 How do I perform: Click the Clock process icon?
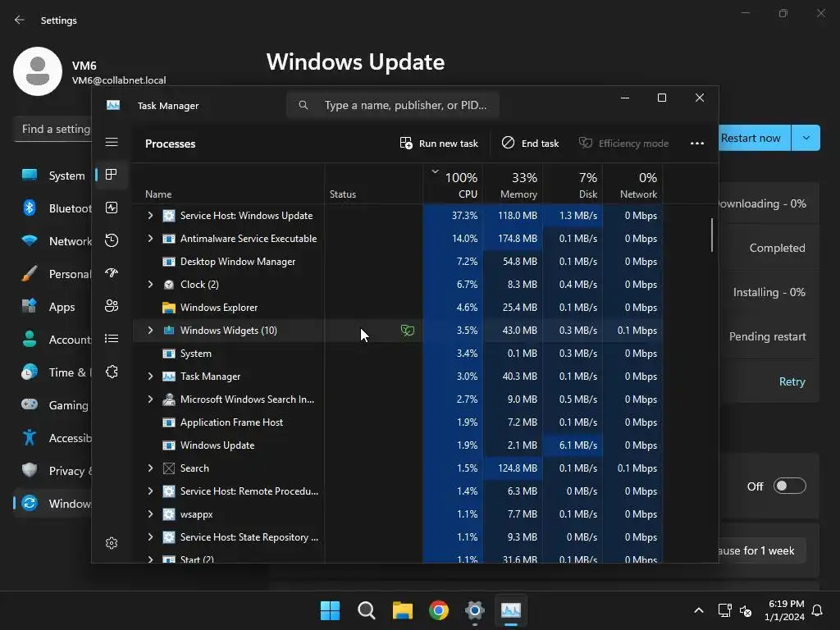coord(169,285)
